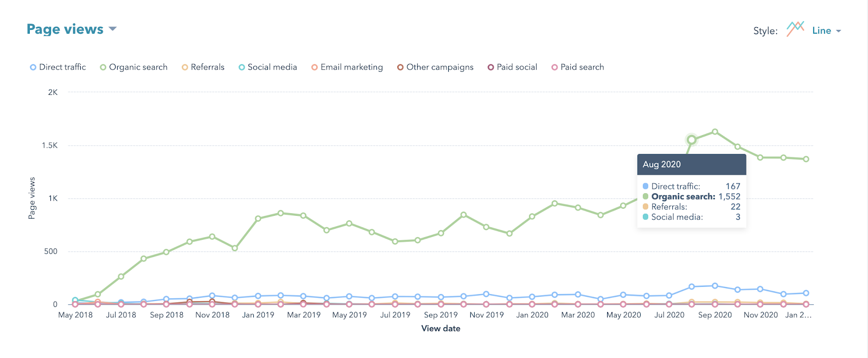
Task: Click the line chart style icon beside Style
Action: point(794,29)
